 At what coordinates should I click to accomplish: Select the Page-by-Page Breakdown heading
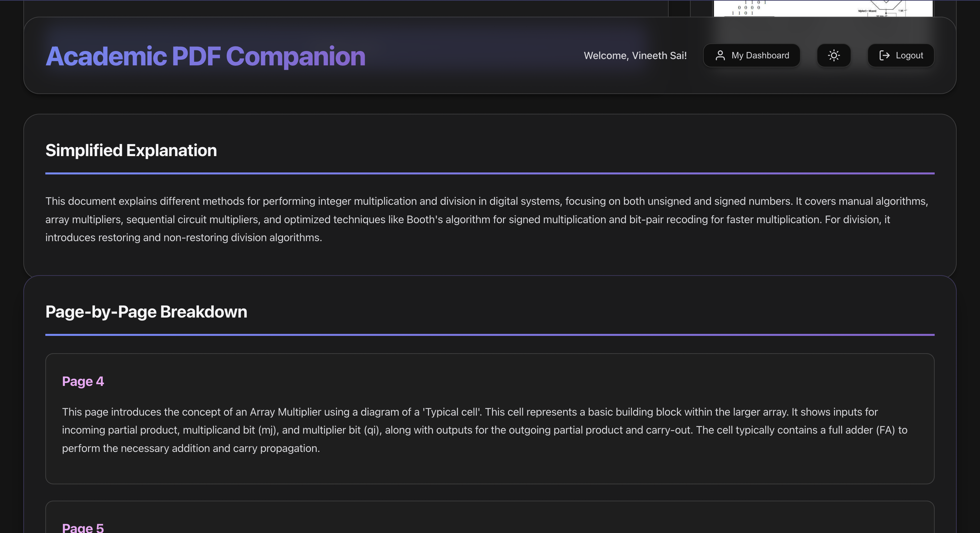(x=146, y=312)
